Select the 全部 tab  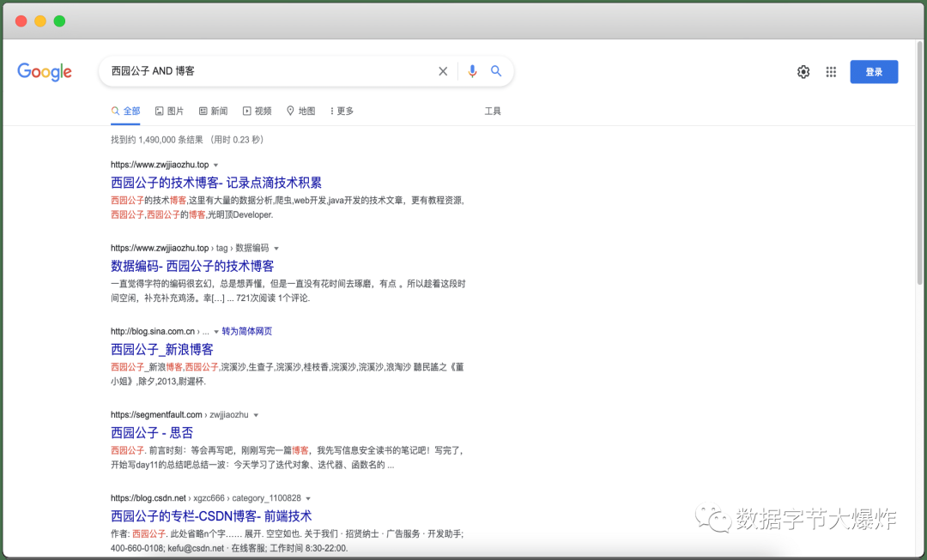coord(125,111)
